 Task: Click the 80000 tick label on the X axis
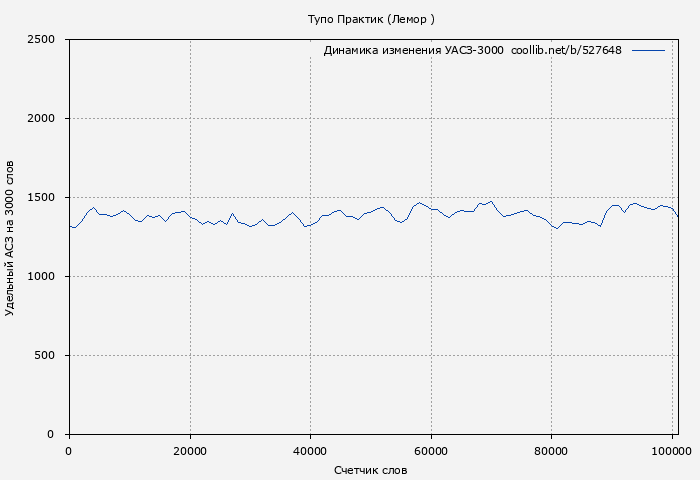(552, 452)
